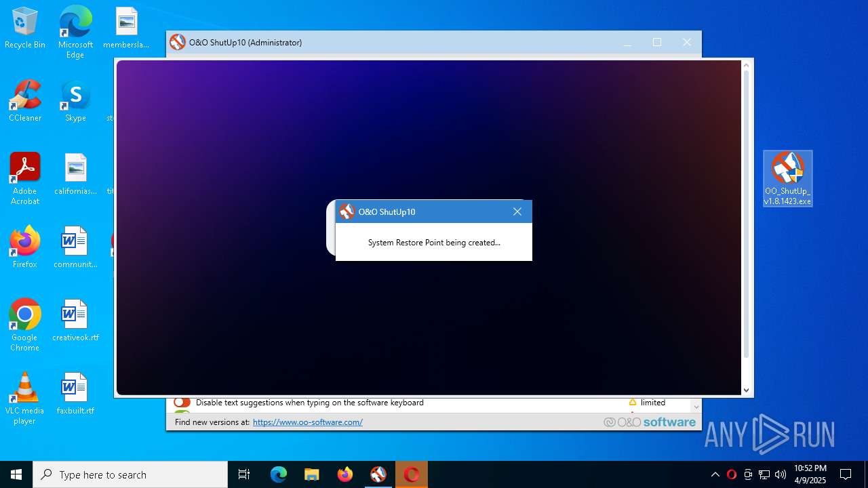868x488 pixels.
Task: Select the californias... image file on desktop
Action: tap(75, 174)
